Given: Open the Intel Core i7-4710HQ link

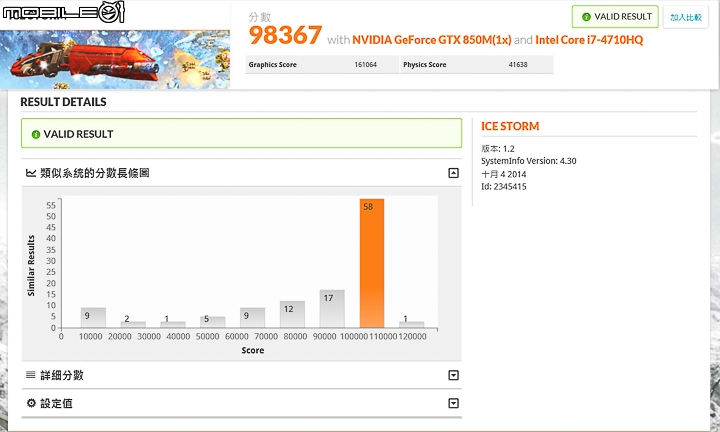Looking at the screenshot, I should pyautogui.click(x=589, y=40).
